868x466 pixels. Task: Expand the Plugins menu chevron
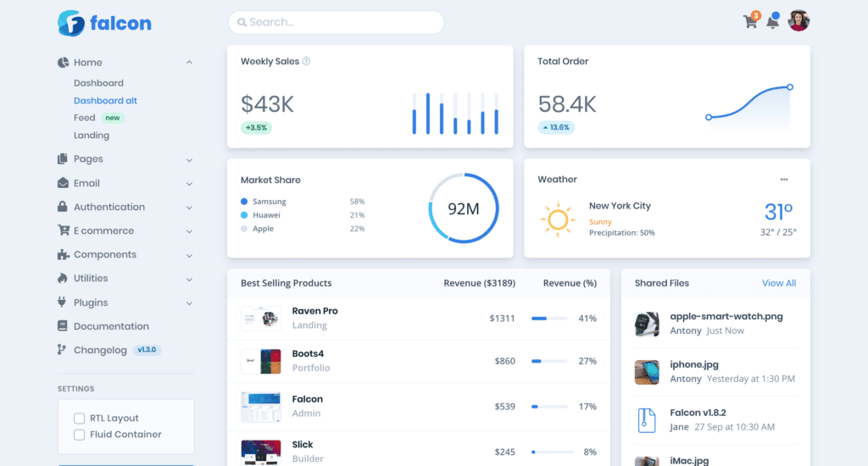pyautogui.click(x=189, y=304)
